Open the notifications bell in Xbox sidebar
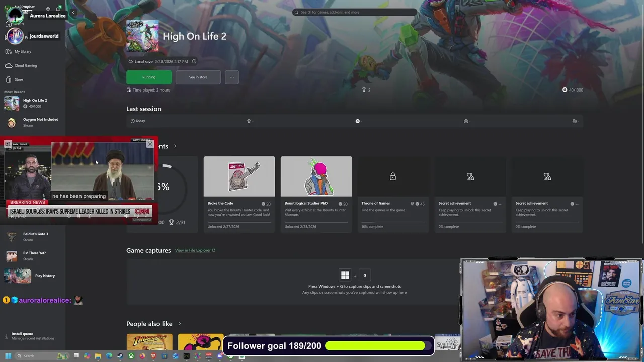The height and width of the screenshot is (362, 644). tap(58, 9)
